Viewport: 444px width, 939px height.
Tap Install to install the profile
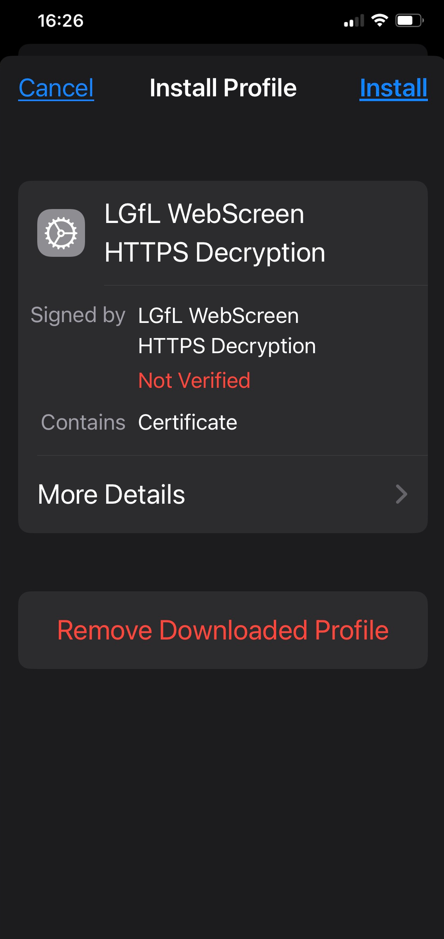(393, 88)
